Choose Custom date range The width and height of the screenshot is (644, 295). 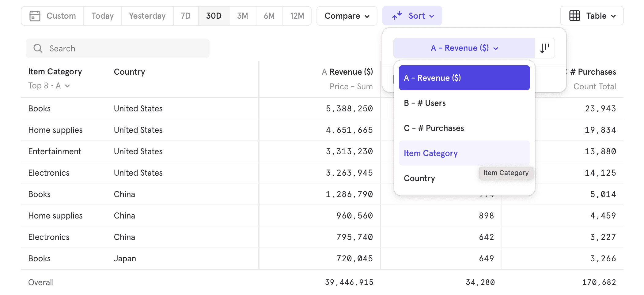pos(52,16)
